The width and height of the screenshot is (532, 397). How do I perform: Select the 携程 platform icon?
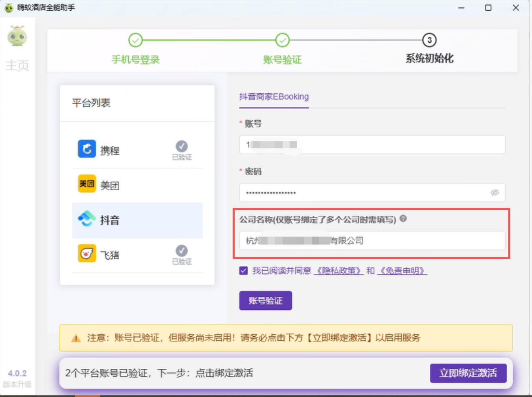click(87, 149)
